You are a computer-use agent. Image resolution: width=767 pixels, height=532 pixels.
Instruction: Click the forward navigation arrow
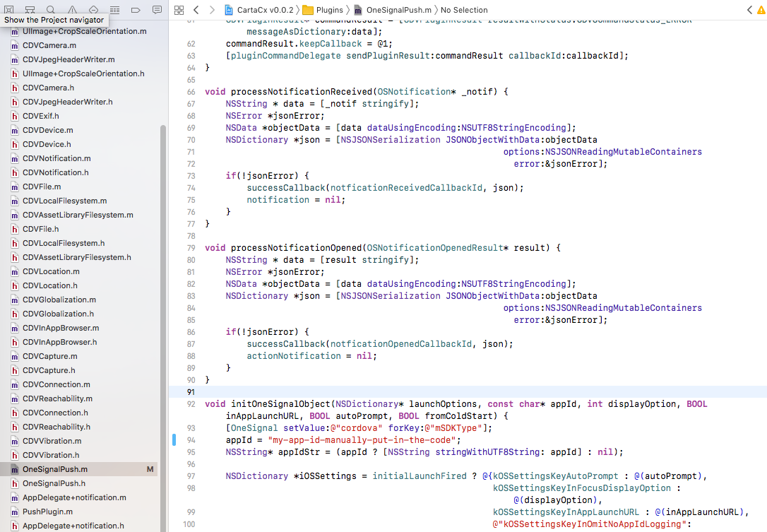[211, 10]
